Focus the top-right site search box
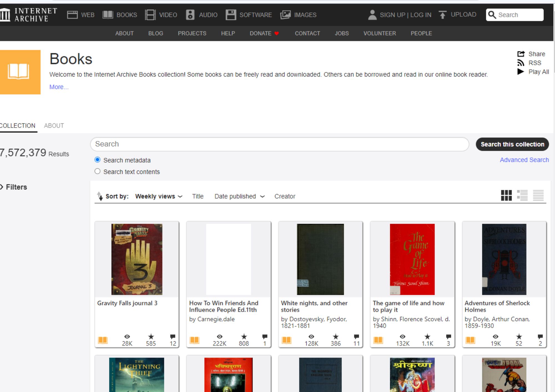 pyautogui.click(x=514, y=15)
